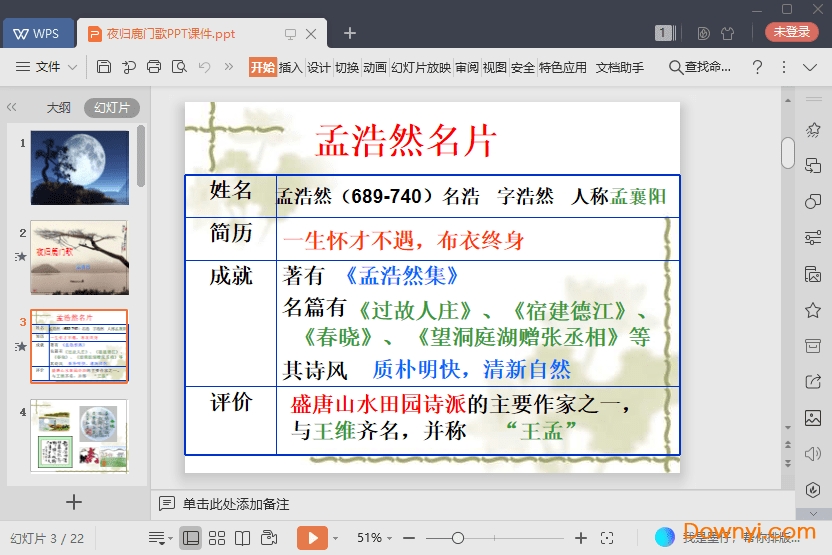Select slide 3 thumbnail 孟浩然名片
The image size is (832, 555).
79,346
